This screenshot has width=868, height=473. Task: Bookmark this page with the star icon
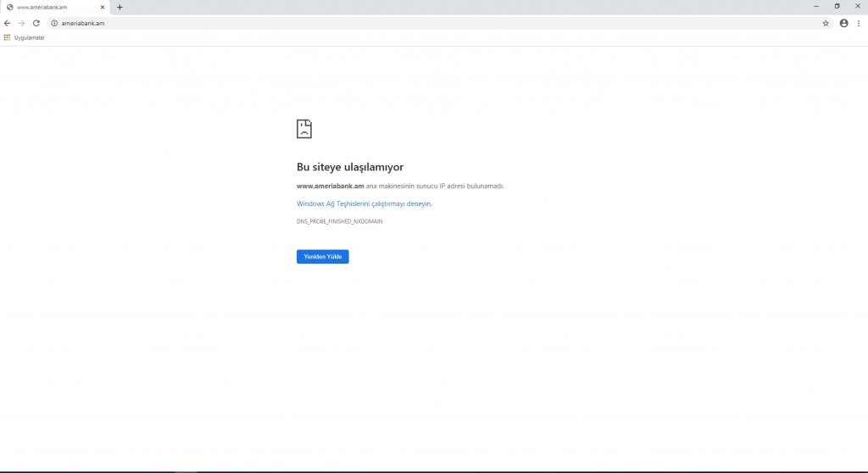coord(826,23)
